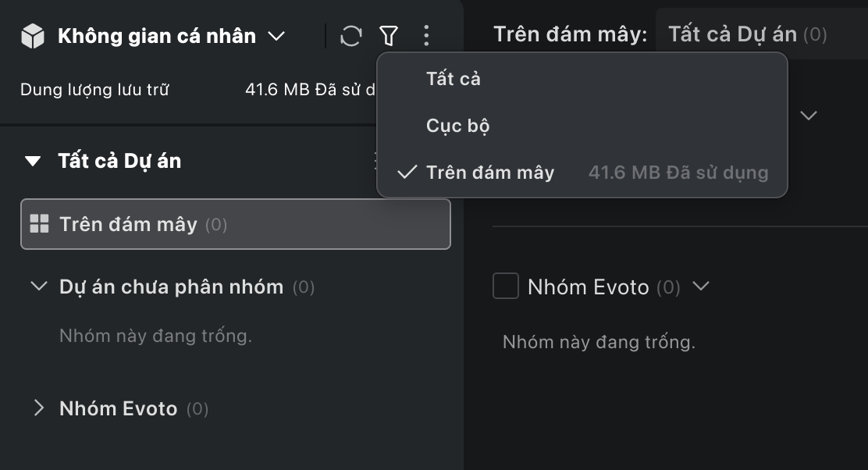Click the funnel filter icon

coord(389,35)
